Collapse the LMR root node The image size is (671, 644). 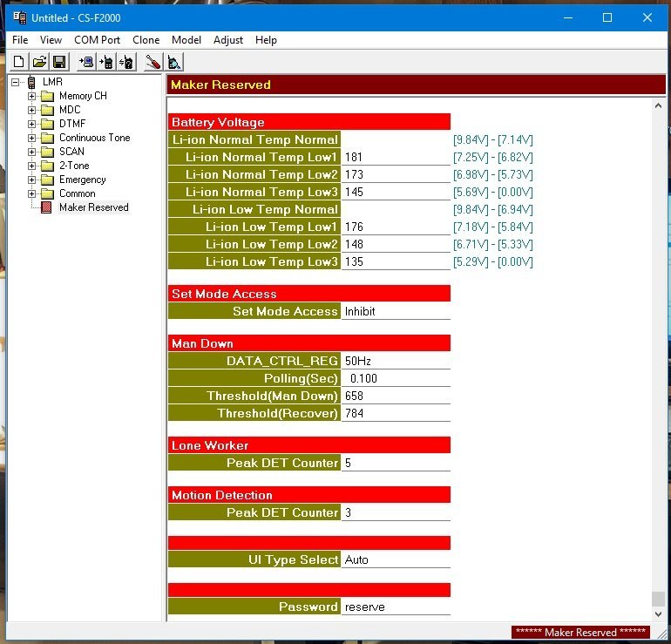[x=16, y=82]
